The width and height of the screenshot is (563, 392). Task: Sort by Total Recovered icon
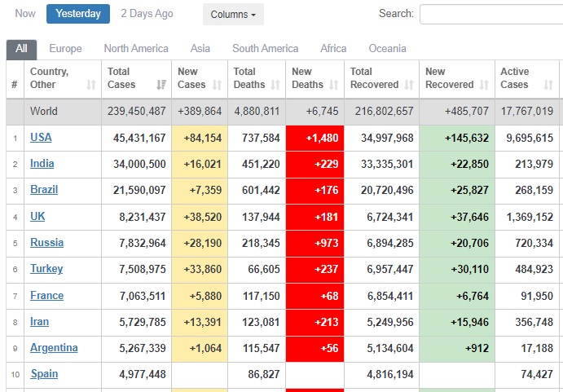(x=409, y=85)
